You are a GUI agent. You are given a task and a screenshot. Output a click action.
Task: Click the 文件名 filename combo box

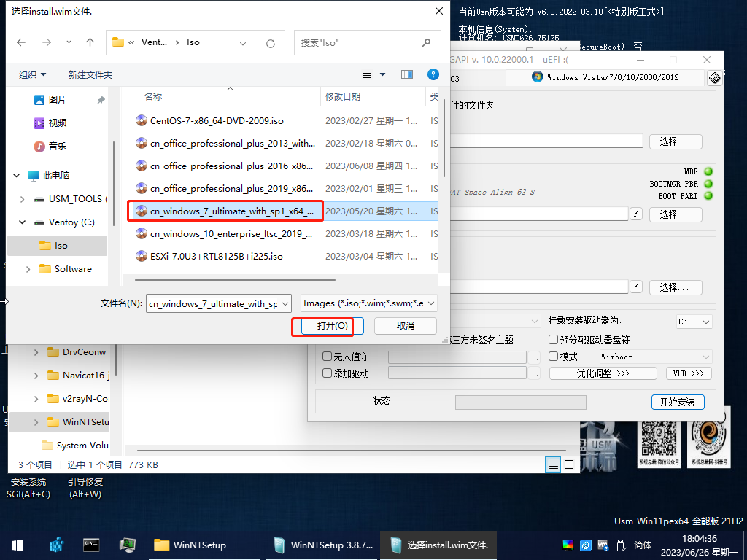point(219,303)
